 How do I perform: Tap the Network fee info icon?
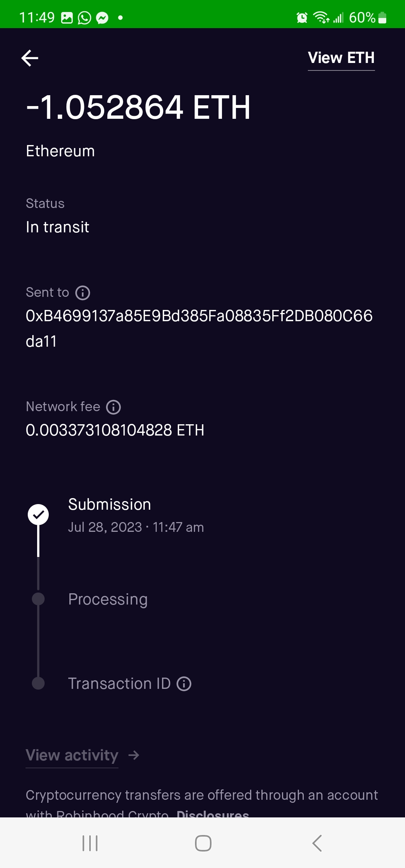[114, 407]
